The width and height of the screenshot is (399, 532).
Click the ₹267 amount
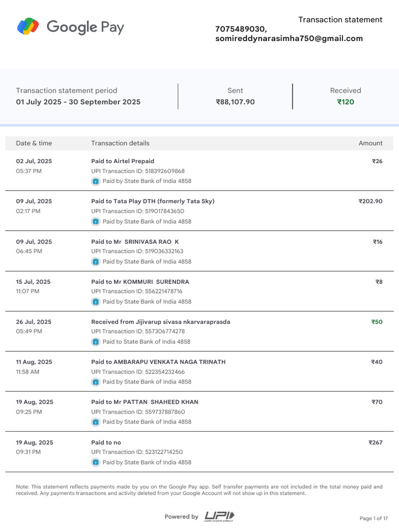tap(376, 443)
